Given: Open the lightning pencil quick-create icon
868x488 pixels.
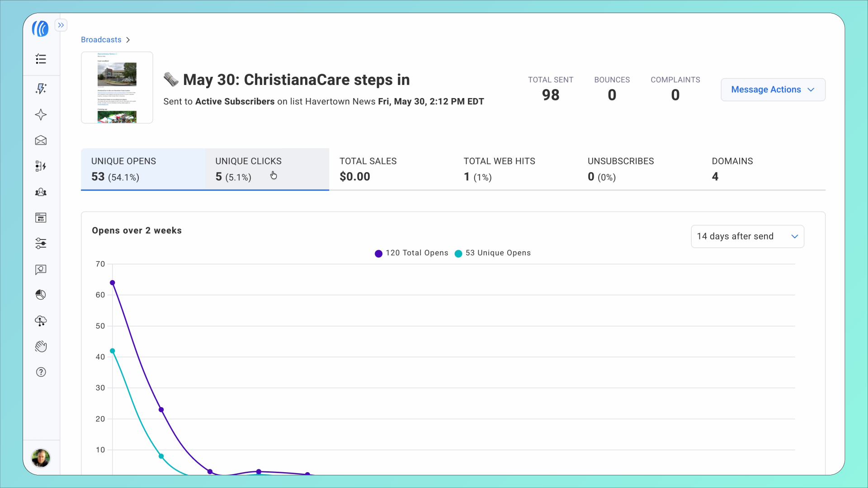Looking at the screenshot, I should pos(41,89).
